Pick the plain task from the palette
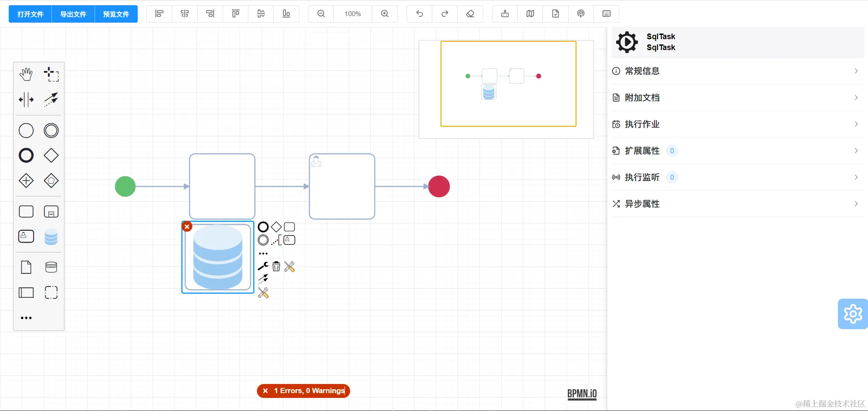 [x=26, y=212]
